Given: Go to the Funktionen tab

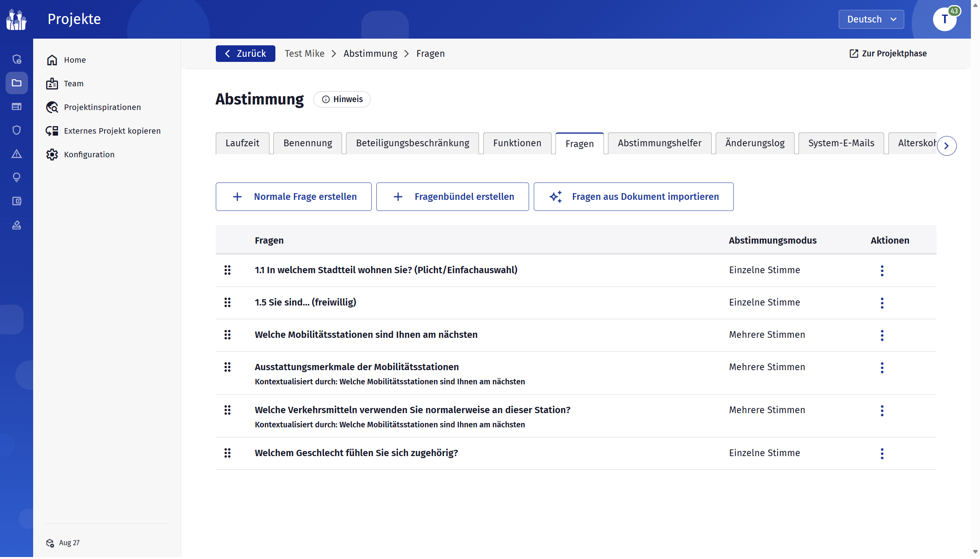Looking at the screenshot, I should (517, 143).
